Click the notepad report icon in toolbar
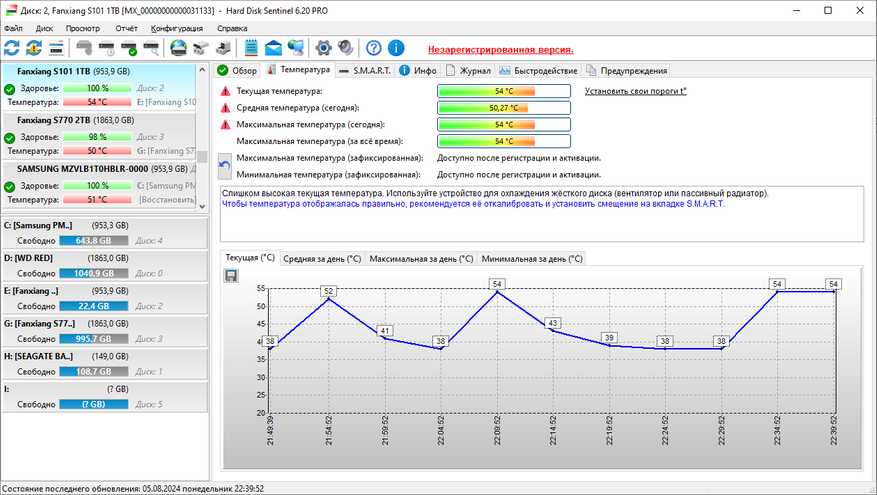Image resolution: width=877 pixels, height=495 pixels. click(250, 48)
